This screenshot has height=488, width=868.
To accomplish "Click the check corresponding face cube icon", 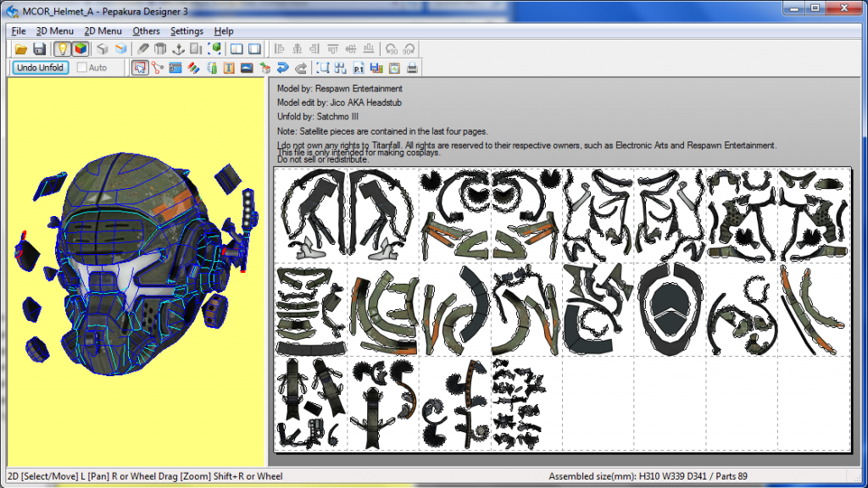I will 265,68.
